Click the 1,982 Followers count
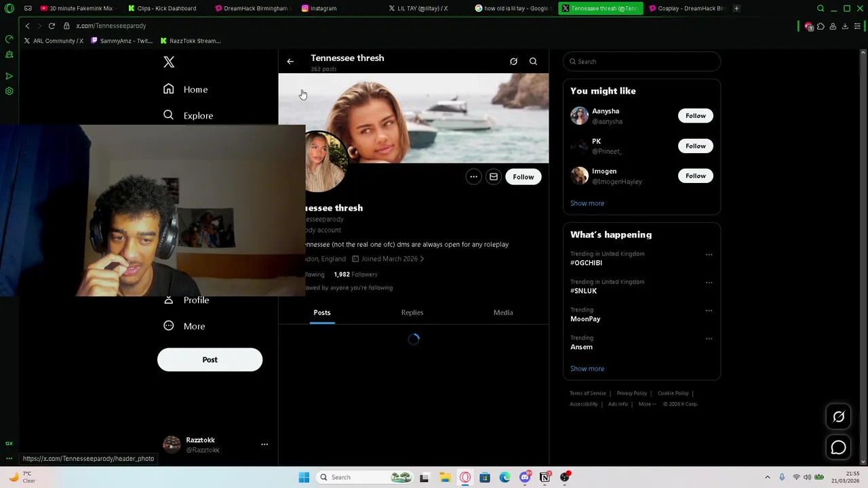This screenshot has height=488, width=868. (x=355, y=274)
